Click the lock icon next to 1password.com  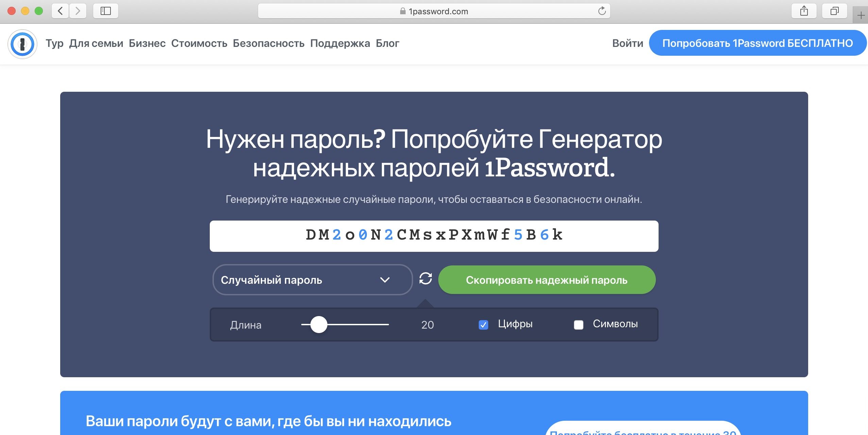403,11
